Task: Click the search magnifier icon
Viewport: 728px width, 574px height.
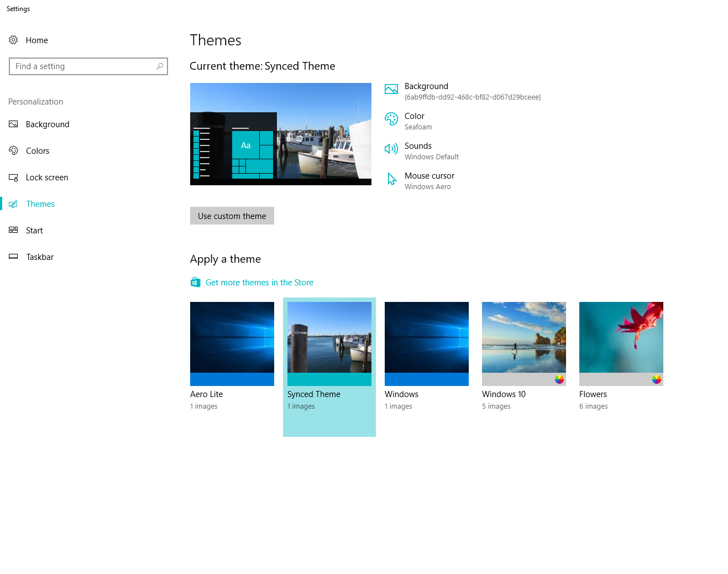Action: pos(160,66)
